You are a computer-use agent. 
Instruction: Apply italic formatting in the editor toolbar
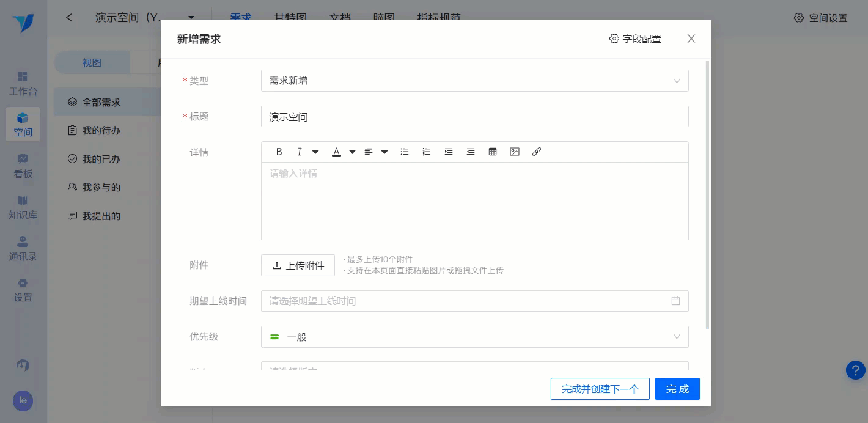[300, 152]
